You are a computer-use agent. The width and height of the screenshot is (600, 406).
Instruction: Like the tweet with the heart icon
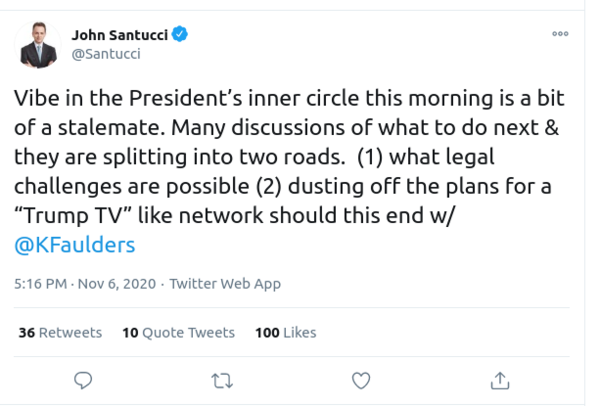362,379
